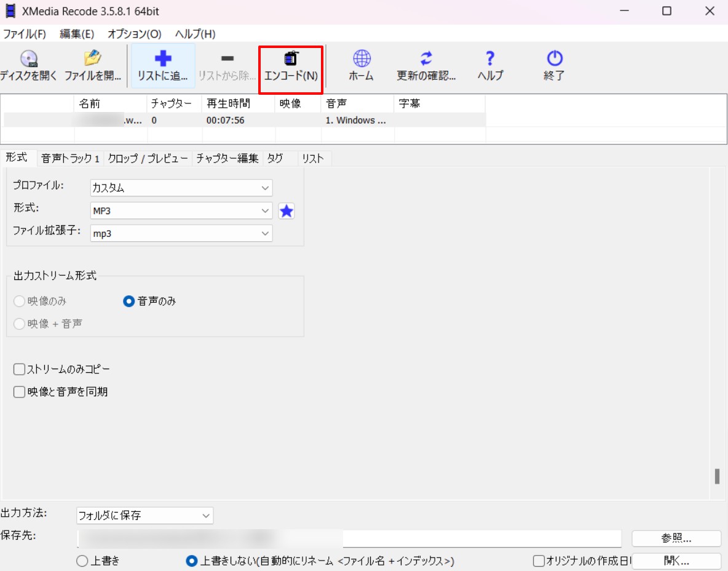Open 編集(E) menu
The height and width of the screenshot is (571, 728).
77,34
